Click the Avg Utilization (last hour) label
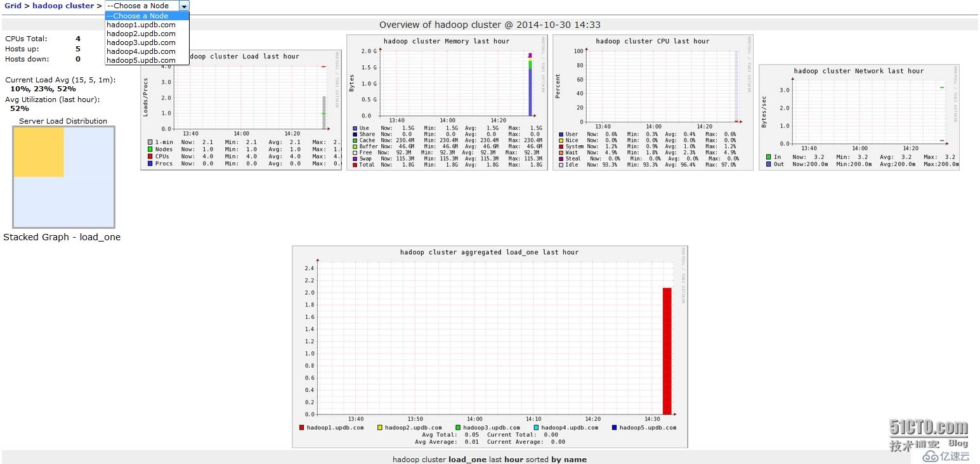 point(53,100)
